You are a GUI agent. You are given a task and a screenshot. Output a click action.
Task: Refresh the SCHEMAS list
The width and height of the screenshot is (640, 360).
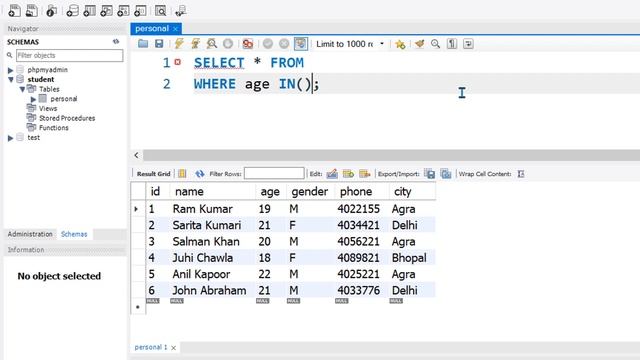(116, 42)
